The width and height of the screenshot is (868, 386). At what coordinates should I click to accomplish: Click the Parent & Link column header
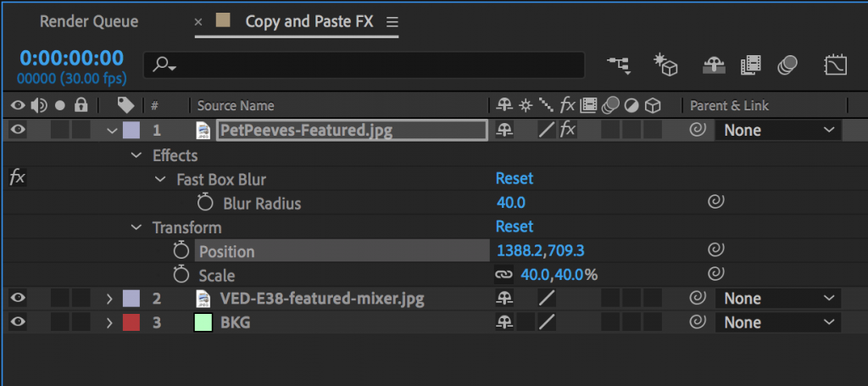click(x=729, y=105)
